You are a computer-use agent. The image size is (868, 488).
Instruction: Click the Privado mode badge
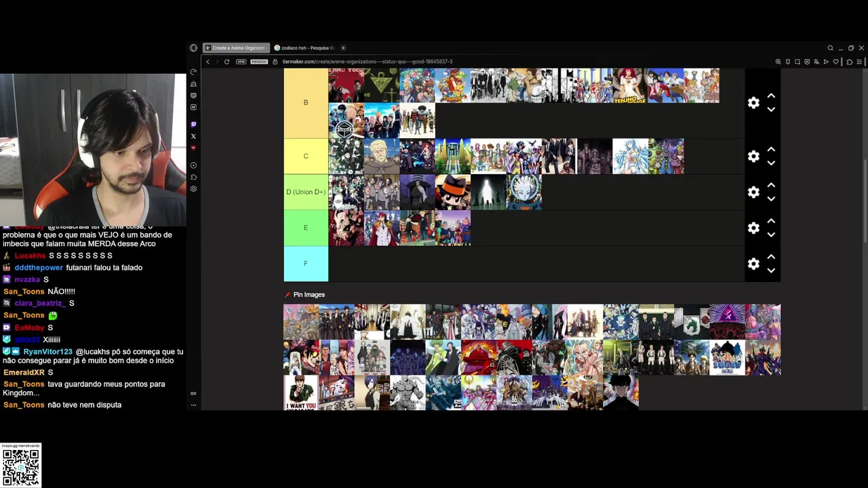[259, 62]
